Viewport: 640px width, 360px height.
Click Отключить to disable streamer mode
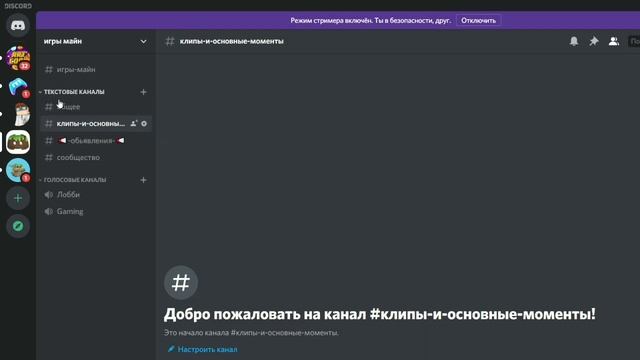point(478,20)
